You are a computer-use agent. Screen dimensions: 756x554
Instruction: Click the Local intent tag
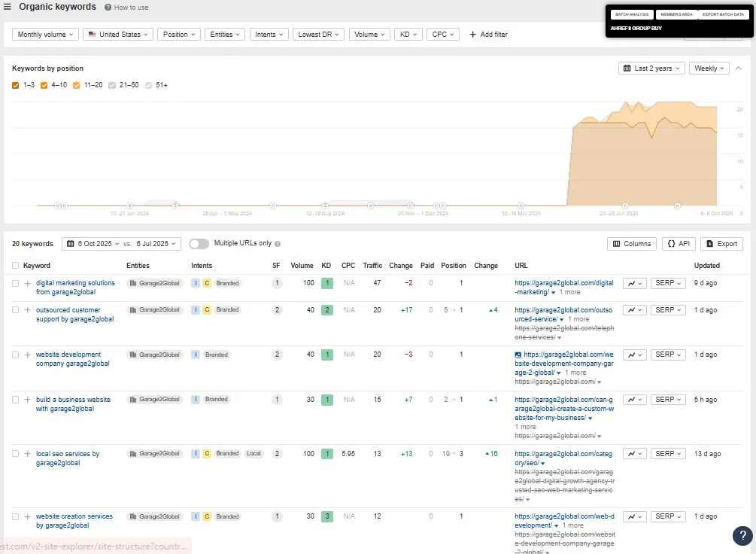coord(254,454)
